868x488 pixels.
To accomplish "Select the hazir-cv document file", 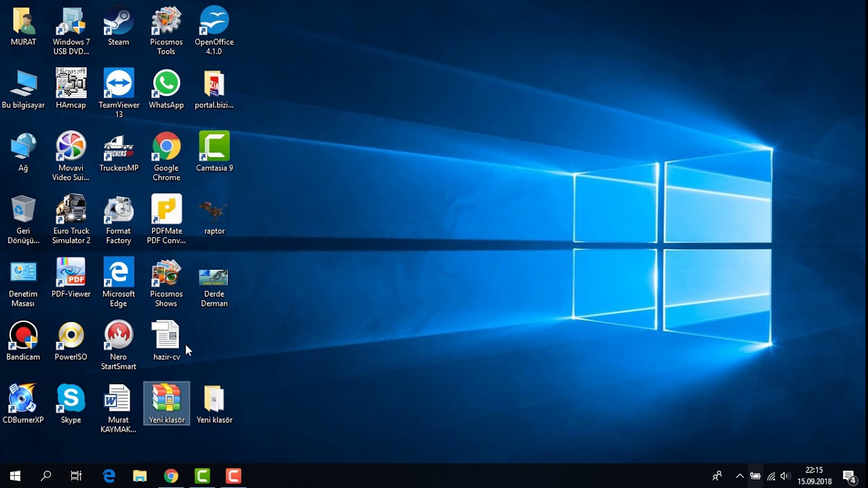I will [x=166, y=342].
